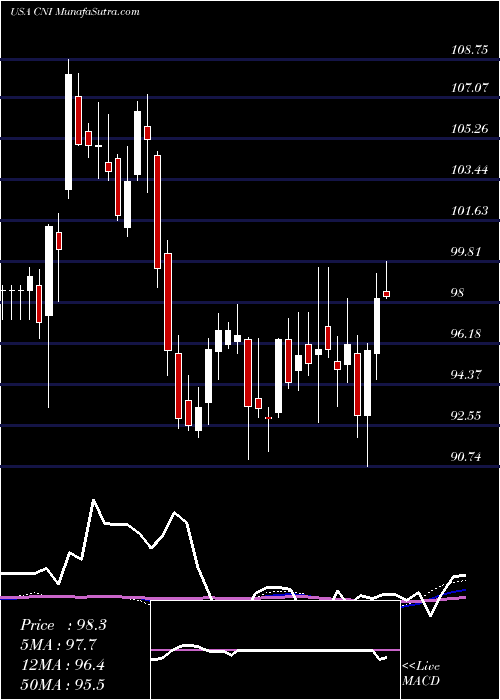Screen dimensions: 500x700
Task: Click the last small red candlestick near 98
Action: [387, 294]
